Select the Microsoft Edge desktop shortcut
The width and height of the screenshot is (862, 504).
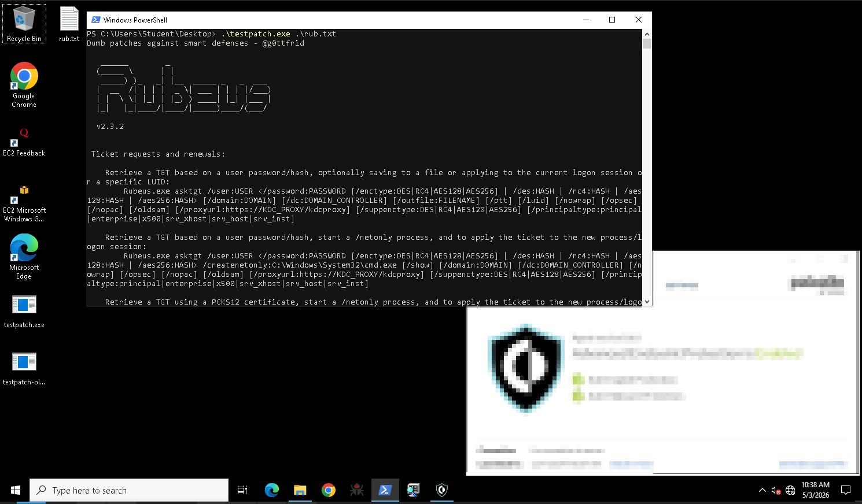[24, 257]
